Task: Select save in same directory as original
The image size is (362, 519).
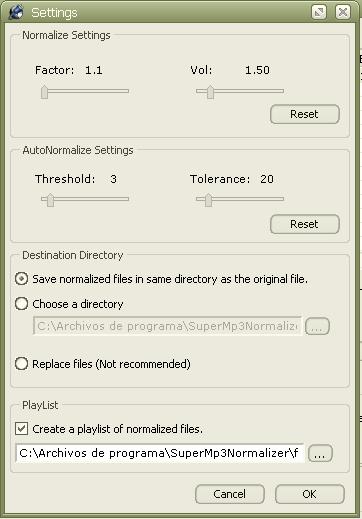Action: [21, 279]
